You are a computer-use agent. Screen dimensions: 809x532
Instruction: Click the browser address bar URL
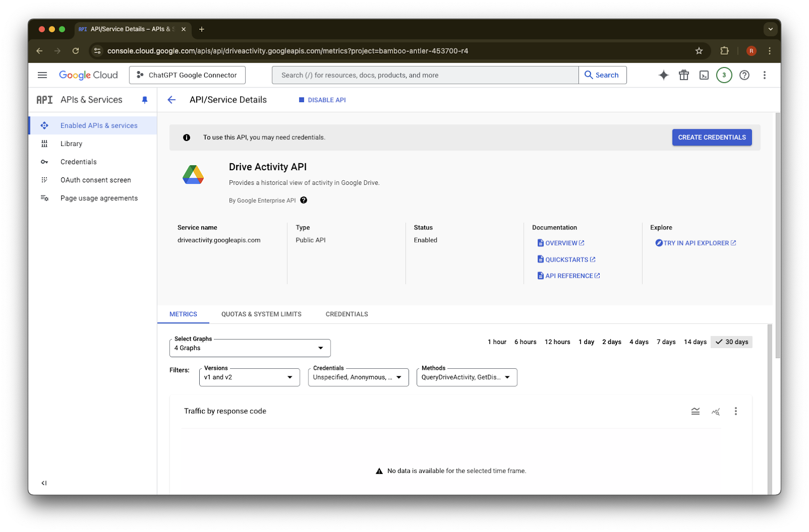(288, 51)
